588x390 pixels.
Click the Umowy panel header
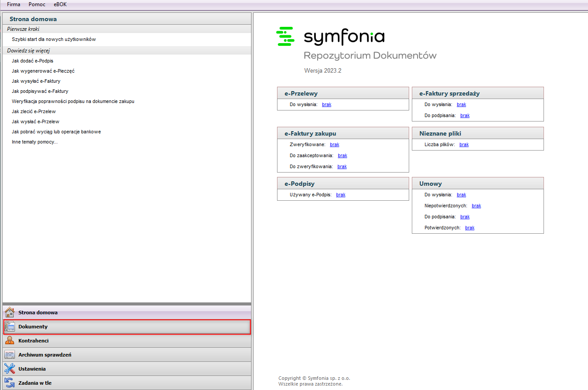click(478, 183)
